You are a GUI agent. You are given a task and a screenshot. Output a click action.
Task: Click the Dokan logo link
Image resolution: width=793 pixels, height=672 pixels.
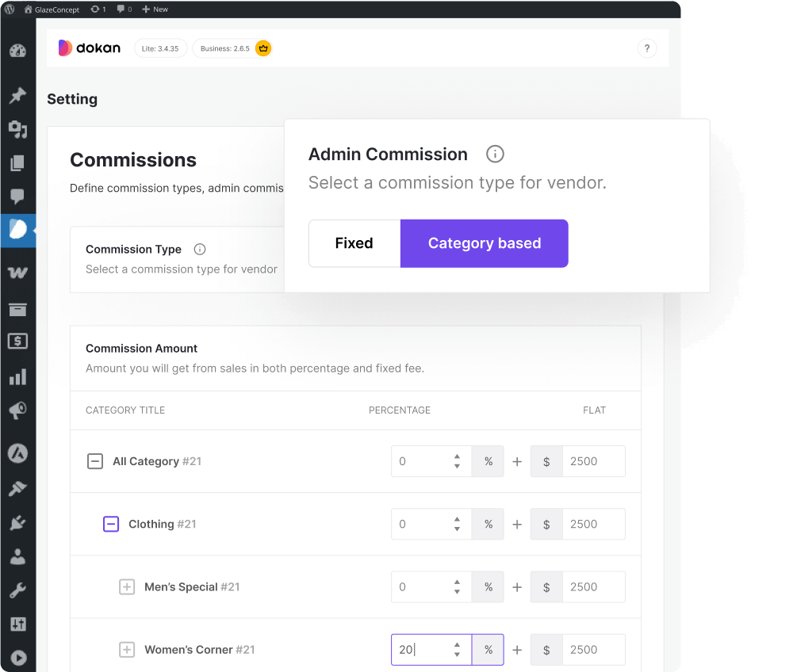(90, 48)
